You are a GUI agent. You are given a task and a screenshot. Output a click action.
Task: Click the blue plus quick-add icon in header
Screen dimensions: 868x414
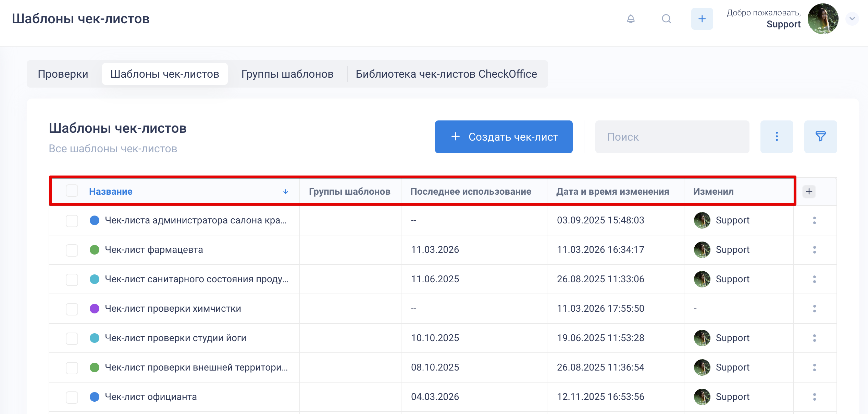point(702,19)
